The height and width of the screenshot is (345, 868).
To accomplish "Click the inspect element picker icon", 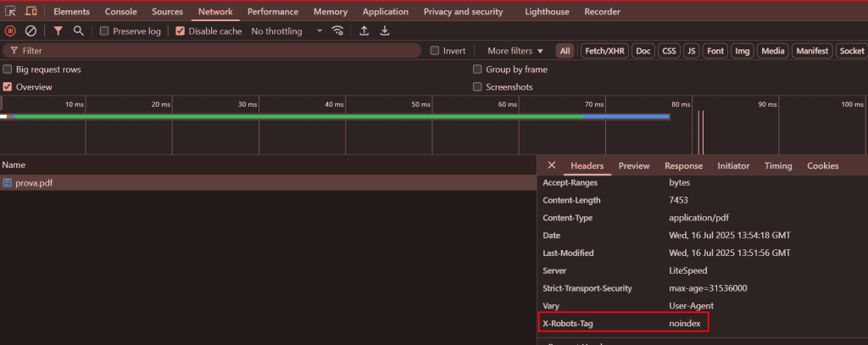I will coord(11,12).
